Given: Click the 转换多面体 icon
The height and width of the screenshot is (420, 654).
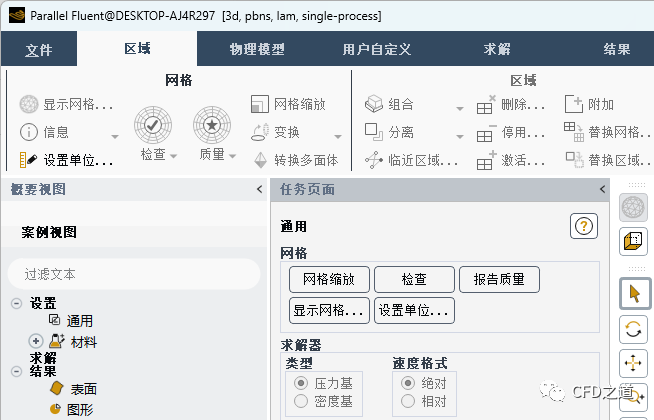Looking at the screenshot, I should click(261, 160).
